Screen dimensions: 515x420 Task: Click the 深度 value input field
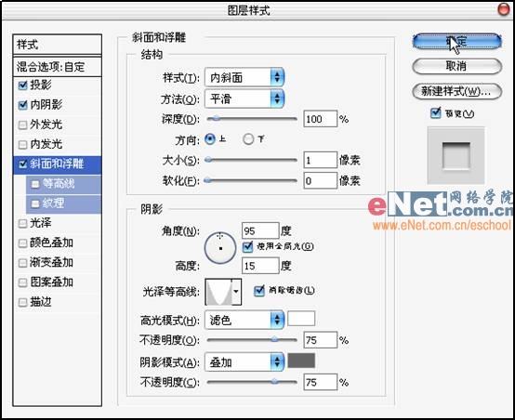click(320, 119)
